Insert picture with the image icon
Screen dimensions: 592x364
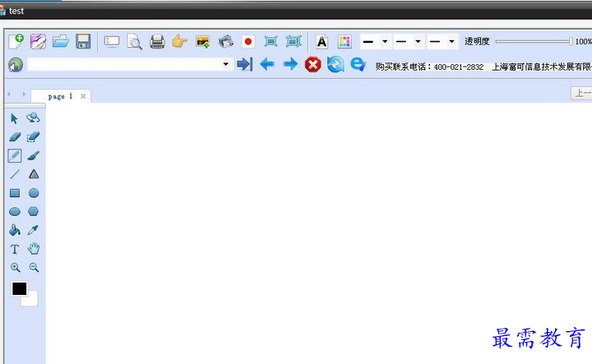coord(203,41)
